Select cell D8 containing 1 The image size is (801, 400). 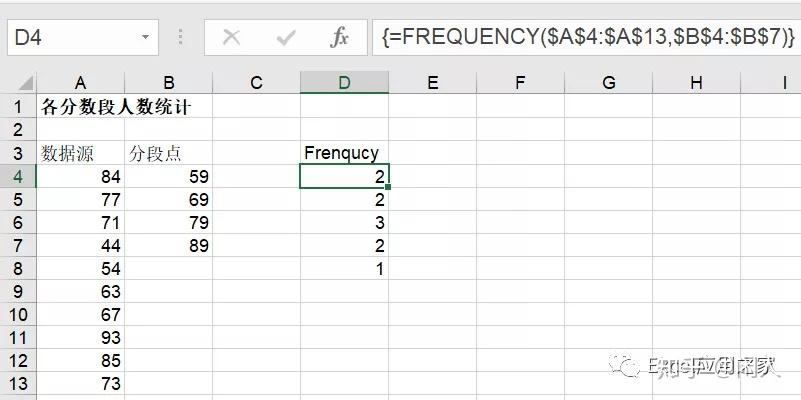tap(344, 268)
